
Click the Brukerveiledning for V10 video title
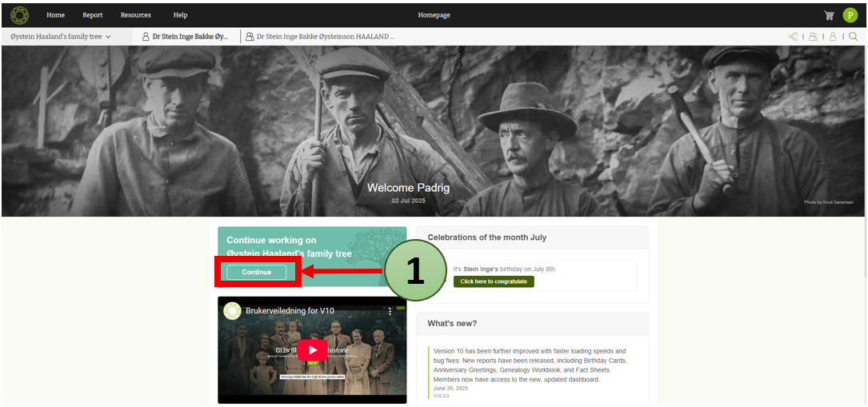[x=290, y=311]
